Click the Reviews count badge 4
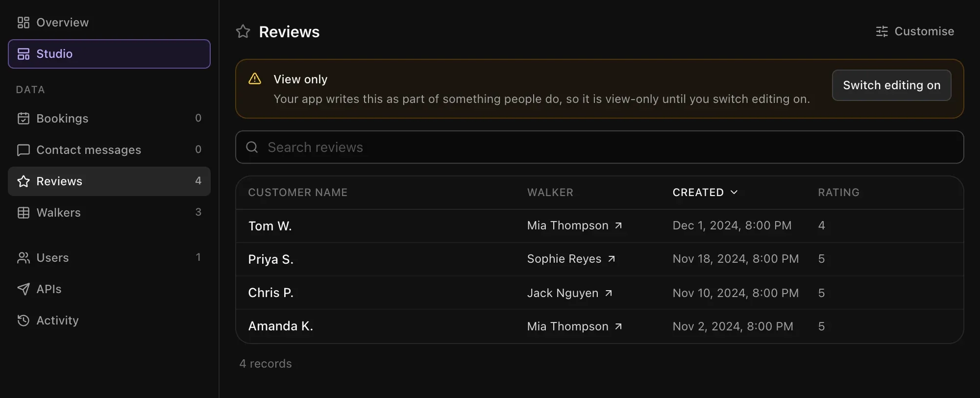The image size is (980, 398). [198, 181]
